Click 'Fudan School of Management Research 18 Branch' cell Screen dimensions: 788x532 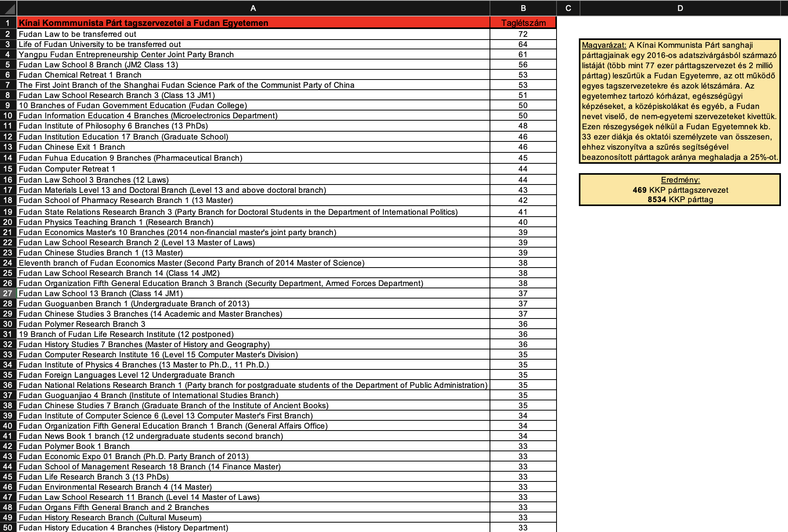pyautogui.click(x=253, y=467)
